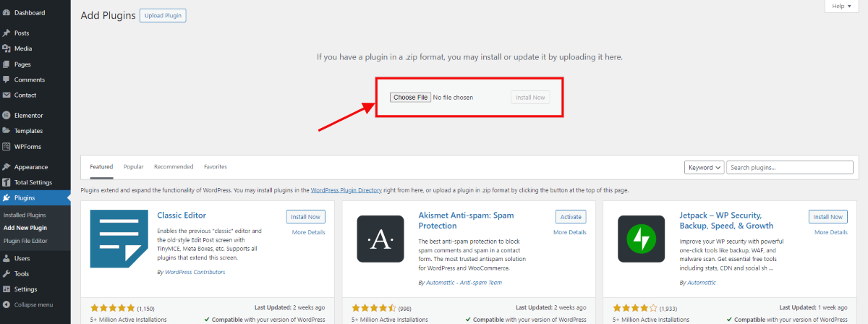868x324 pixels.
Task: Click the Classic Editor five-star rating
Action: point(113,308)
